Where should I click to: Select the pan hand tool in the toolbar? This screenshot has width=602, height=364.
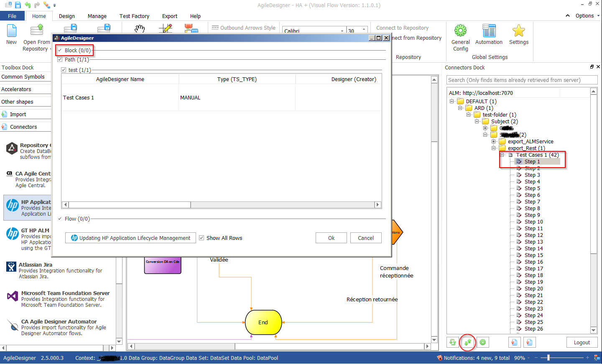coord(140,29)
